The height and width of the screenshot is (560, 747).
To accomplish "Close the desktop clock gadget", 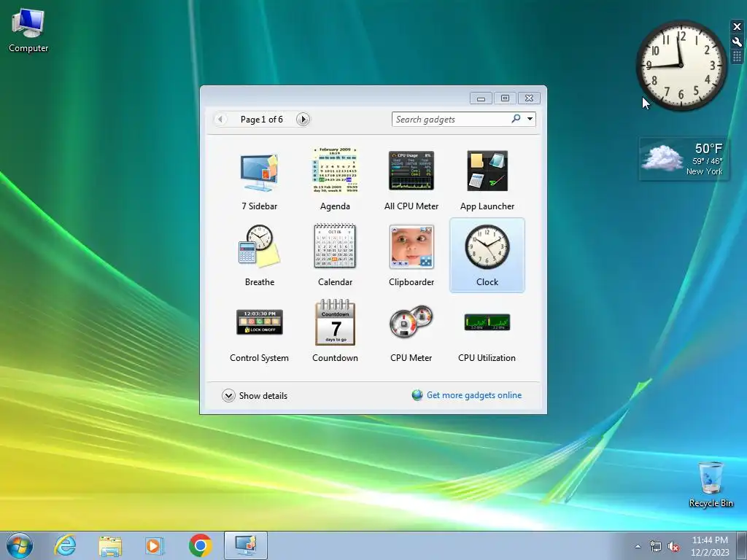I will point(737,27).
